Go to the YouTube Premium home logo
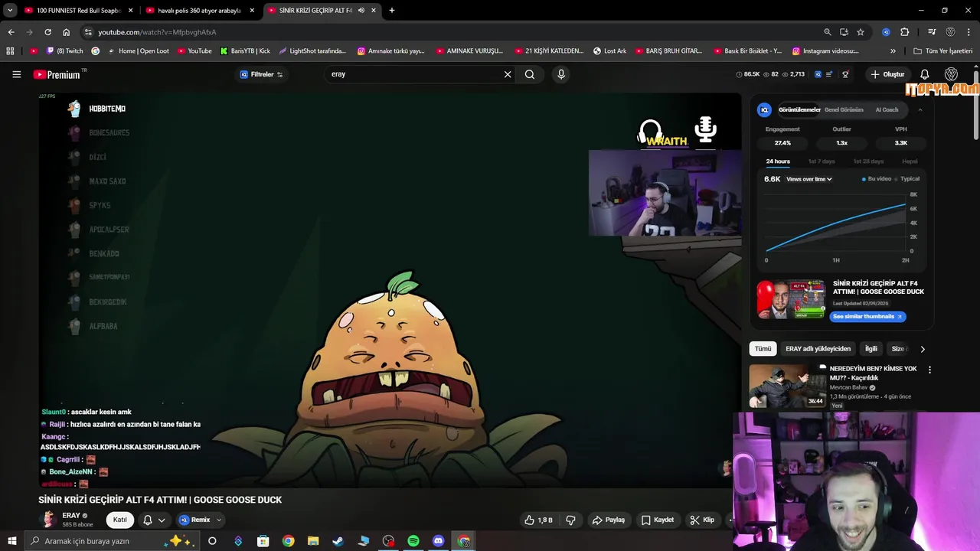Viewport: 980px width, 551px height. tap(57, 74)
